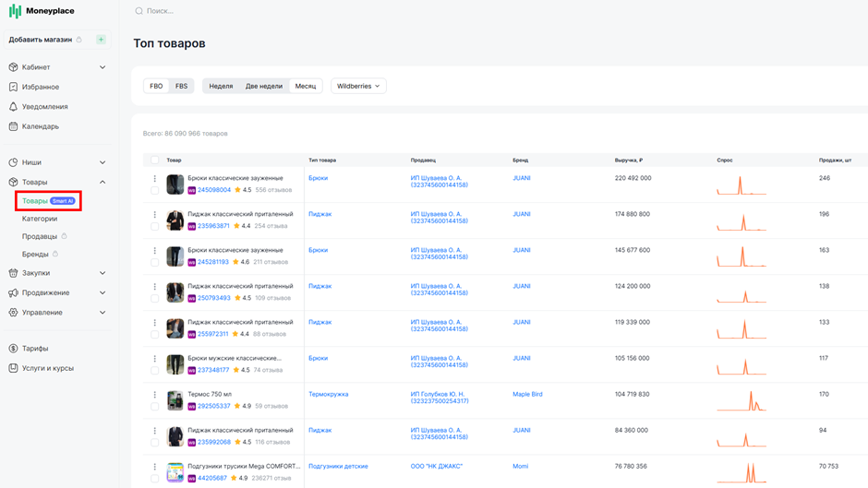
Task: Check the box for product 245098004
Action: [154, 190]
